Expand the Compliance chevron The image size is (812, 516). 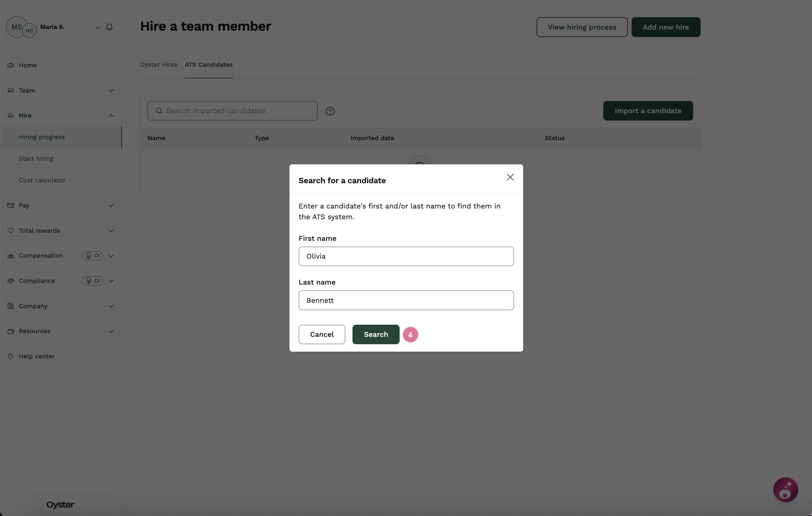click(x=111, y=281)
